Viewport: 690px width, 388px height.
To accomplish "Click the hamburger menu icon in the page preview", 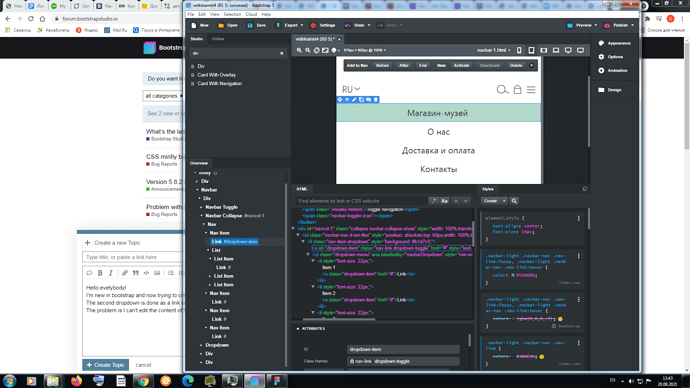I will pos(531,90).
